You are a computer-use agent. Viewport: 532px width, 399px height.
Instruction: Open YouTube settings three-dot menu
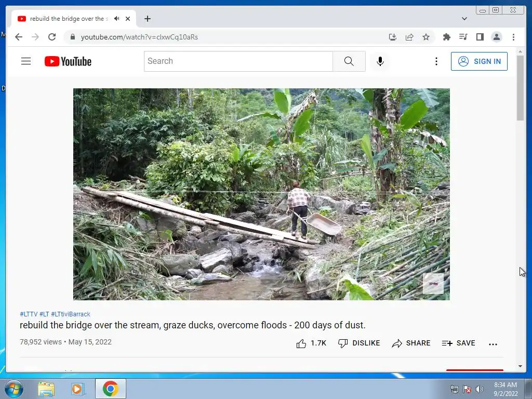pos(436,61)
